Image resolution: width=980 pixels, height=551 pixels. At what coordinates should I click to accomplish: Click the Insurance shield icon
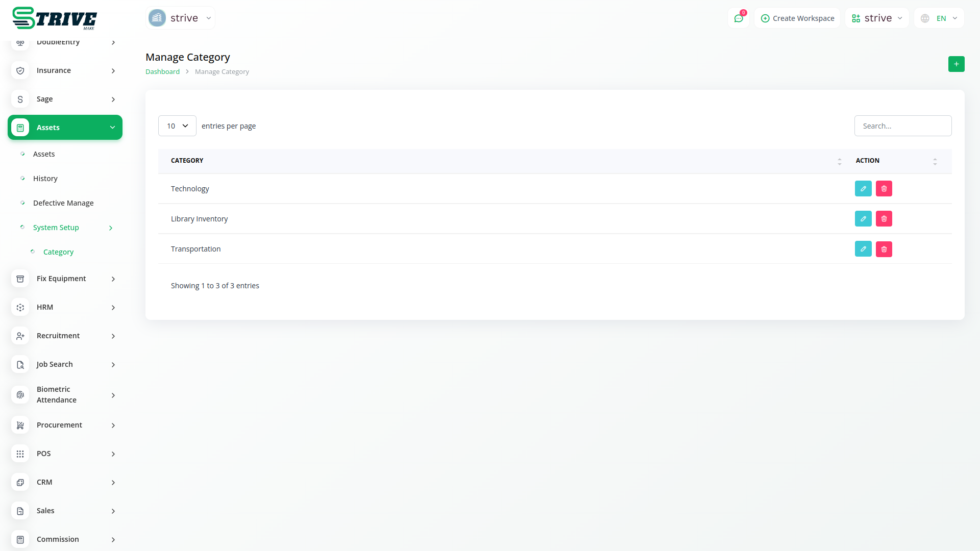tap(20, 70)
